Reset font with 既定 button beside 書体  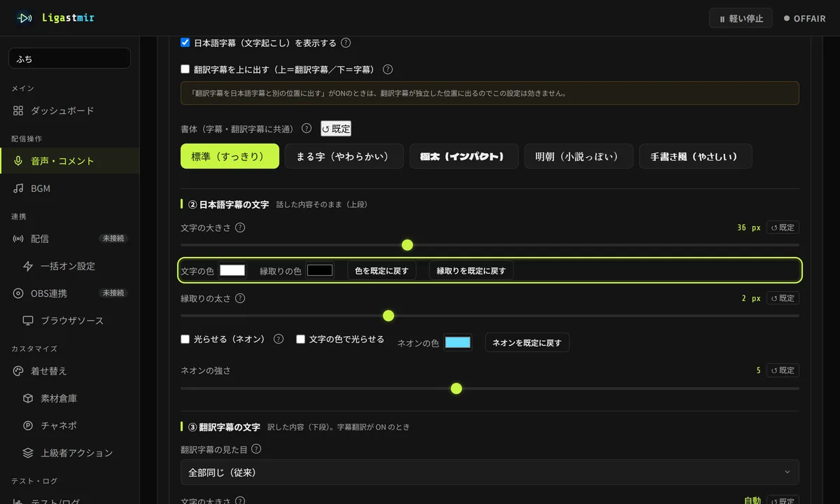(336, 129)
